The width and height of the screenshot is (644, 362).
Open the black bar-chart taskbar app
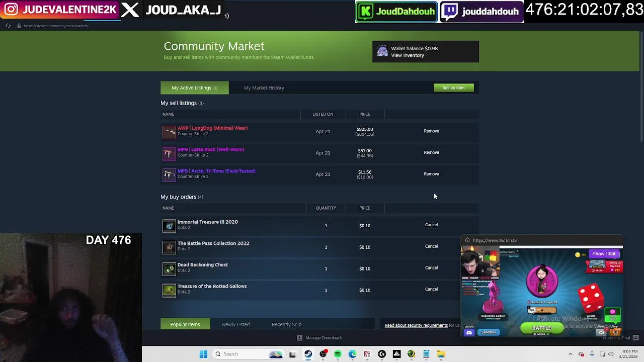point(396,354)
